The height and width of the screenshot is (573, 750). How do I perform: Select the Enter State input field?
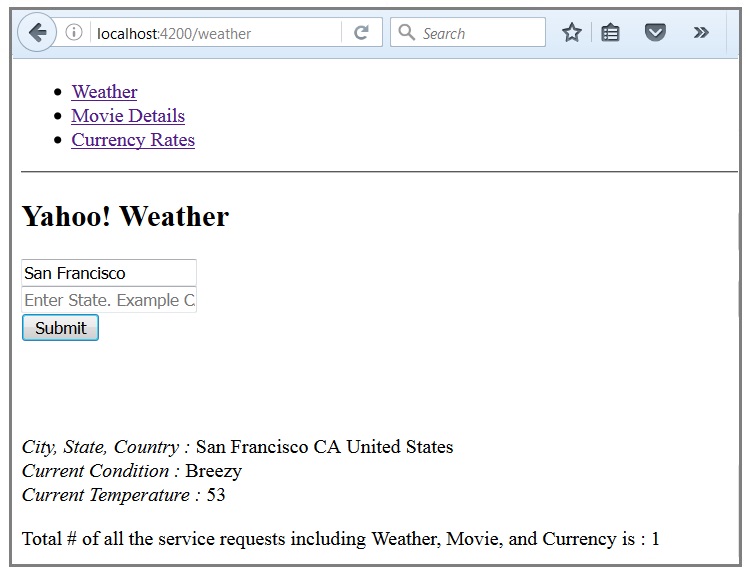pyautogui.click(x=109, y=300)
